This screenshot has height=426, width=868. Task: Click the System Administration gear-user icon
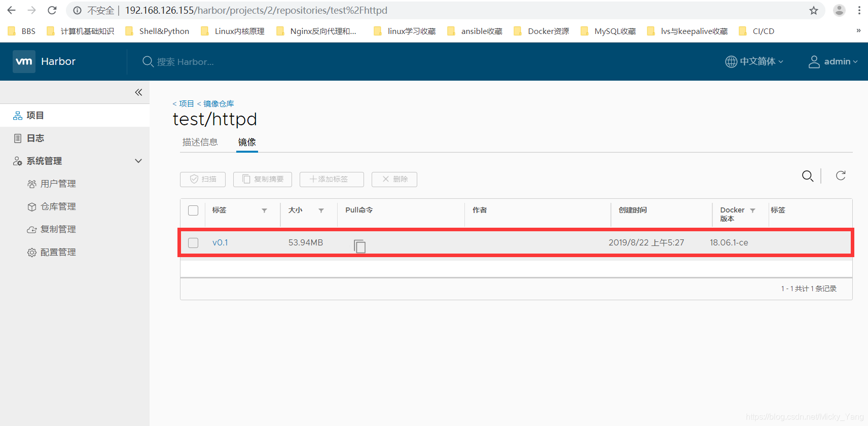click(x=18, y=161)
